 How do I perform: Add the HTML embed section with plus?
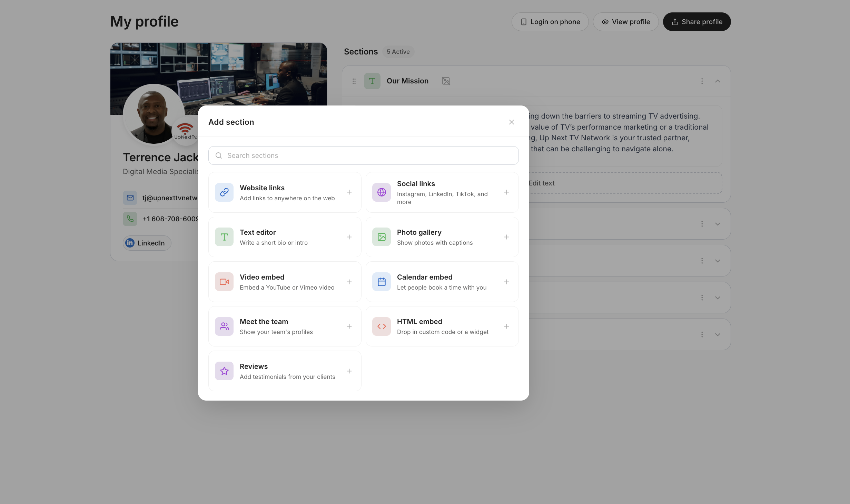506,326
